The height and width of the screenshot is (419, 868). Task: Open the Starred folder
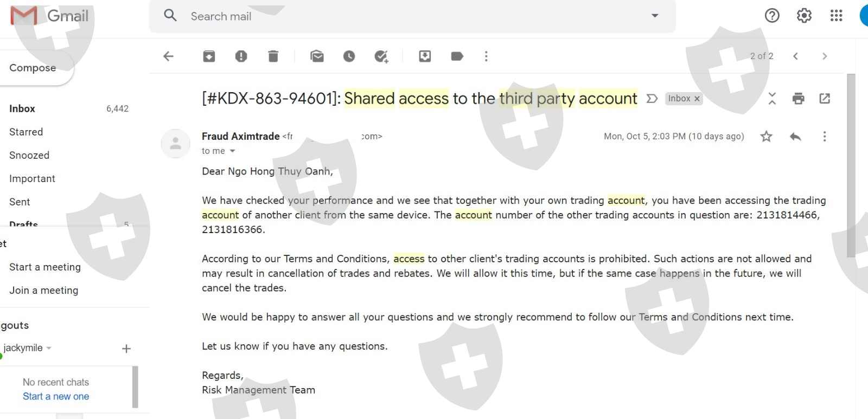click(x=26, y=132)
